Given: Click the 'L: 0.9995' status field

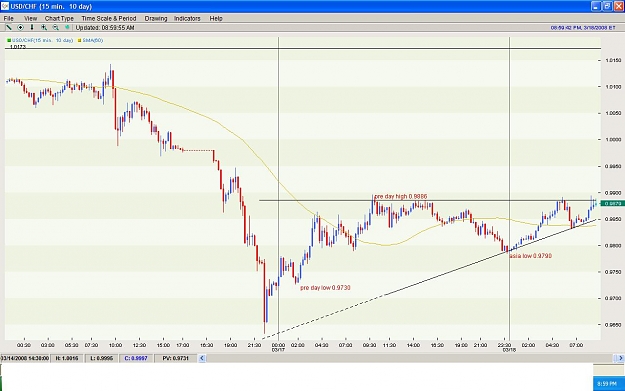Looking at the screenshot, I should (x=101, y=358).
